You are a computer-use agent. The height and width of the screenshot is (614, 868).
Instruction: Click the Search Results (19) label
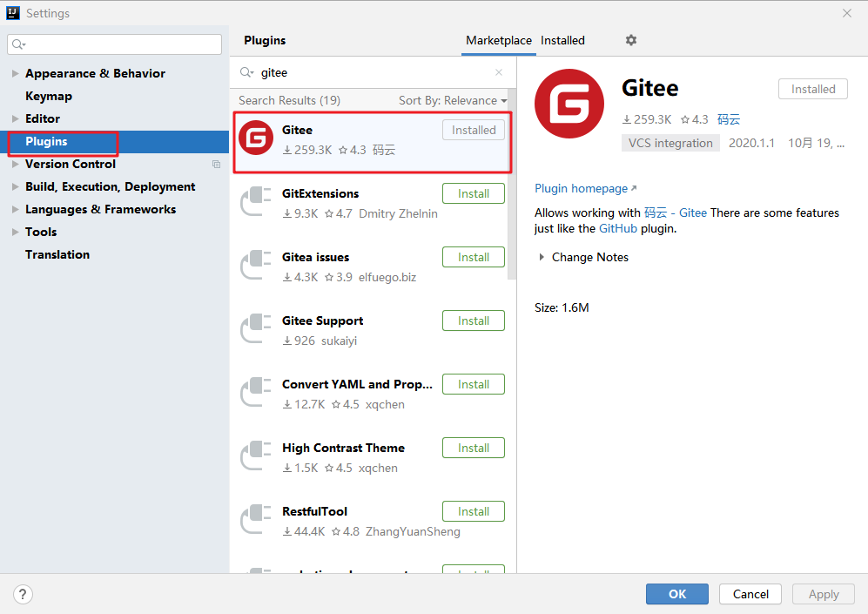[290, 100]
